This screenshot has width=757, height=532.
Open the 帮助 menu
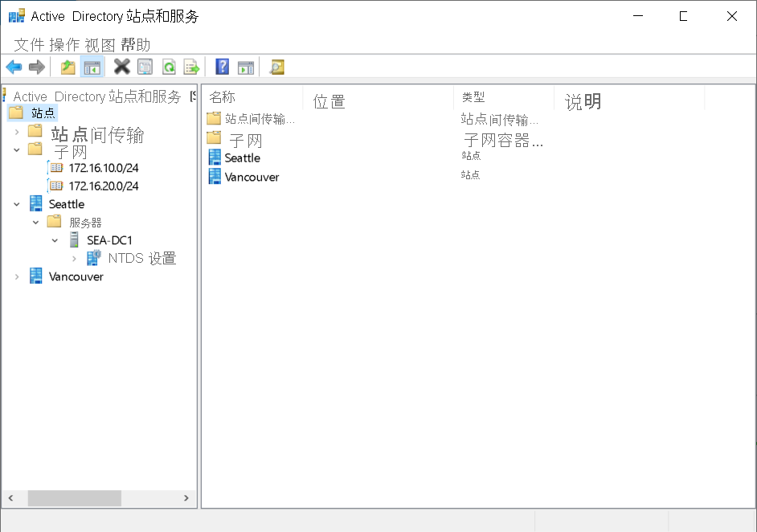pyautogui.click(x=136, y=45)
